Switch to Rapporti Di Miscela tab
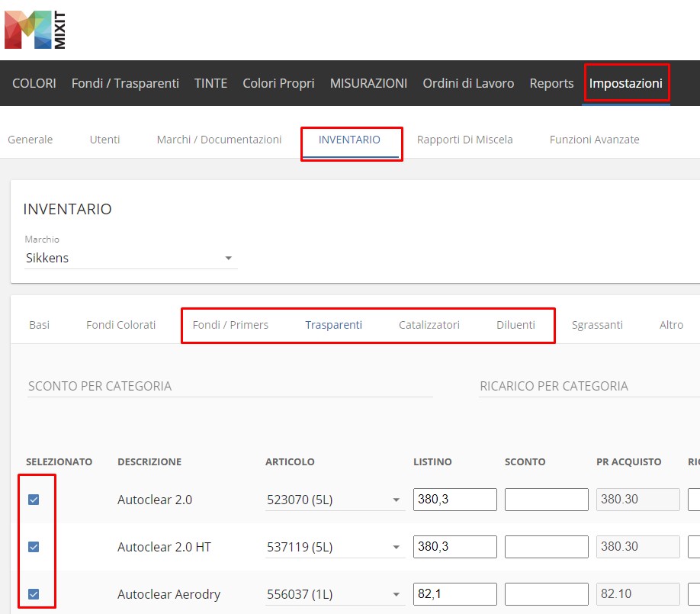 [464, 140]
